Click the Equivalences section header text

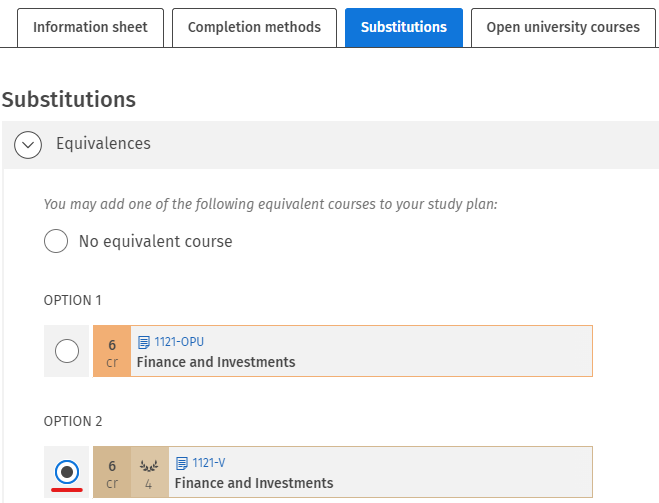point(103,144)
